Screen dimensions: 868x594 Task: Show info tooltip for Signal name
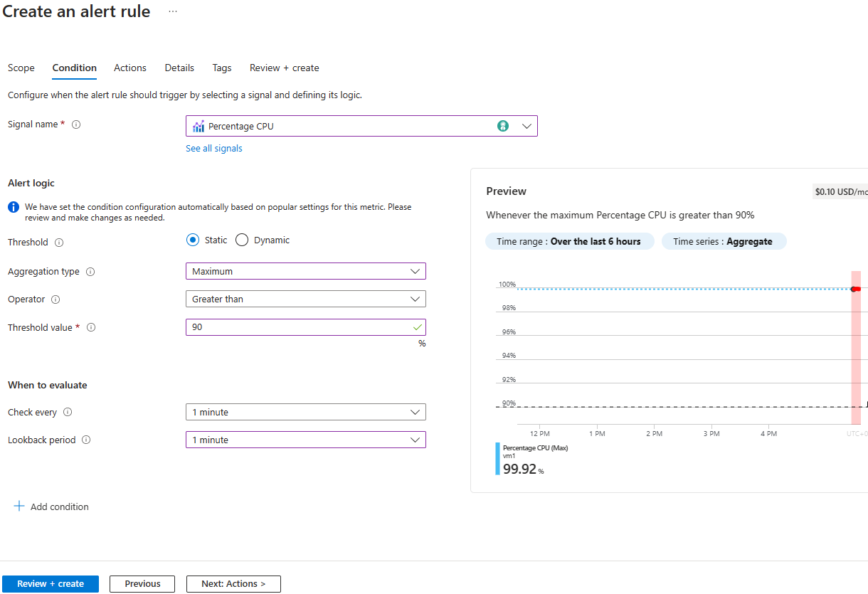(76, 124)
